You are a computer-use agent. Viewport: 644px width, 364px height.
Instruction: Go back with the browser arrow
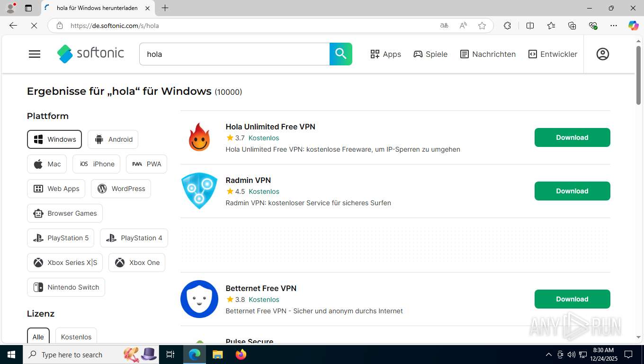[13, 26]
